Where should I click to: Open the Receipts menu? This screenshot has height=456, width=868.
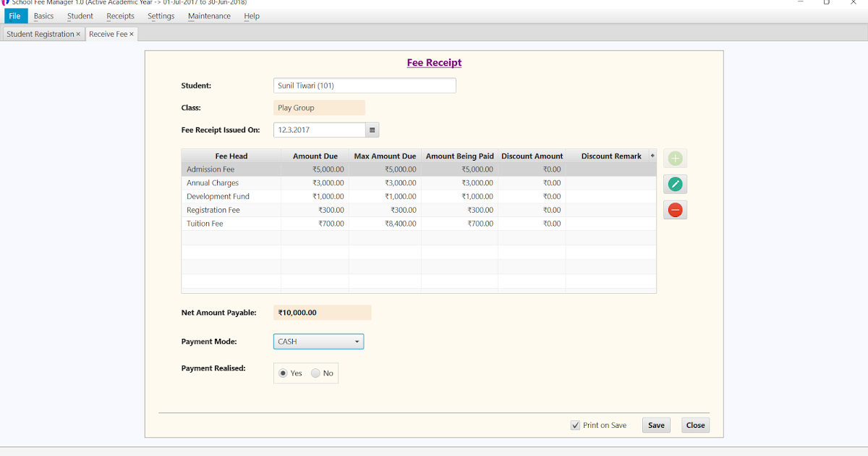click(120, 15)
